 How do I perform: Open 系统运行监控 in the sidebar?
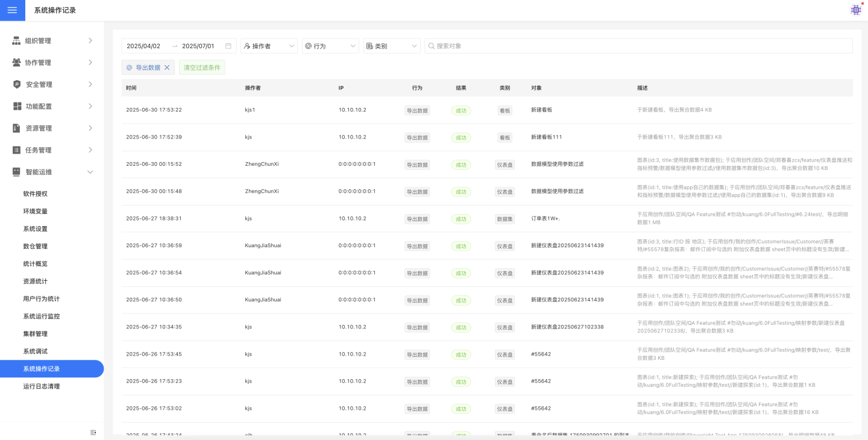point(42,316)
